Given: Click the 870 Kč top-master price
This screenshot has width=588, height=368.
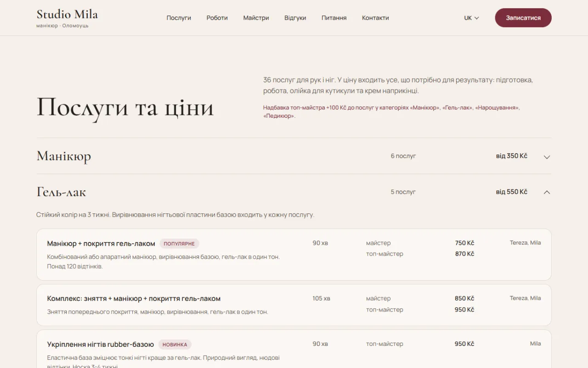Looking at the screenshot, I should click(464, 254).
